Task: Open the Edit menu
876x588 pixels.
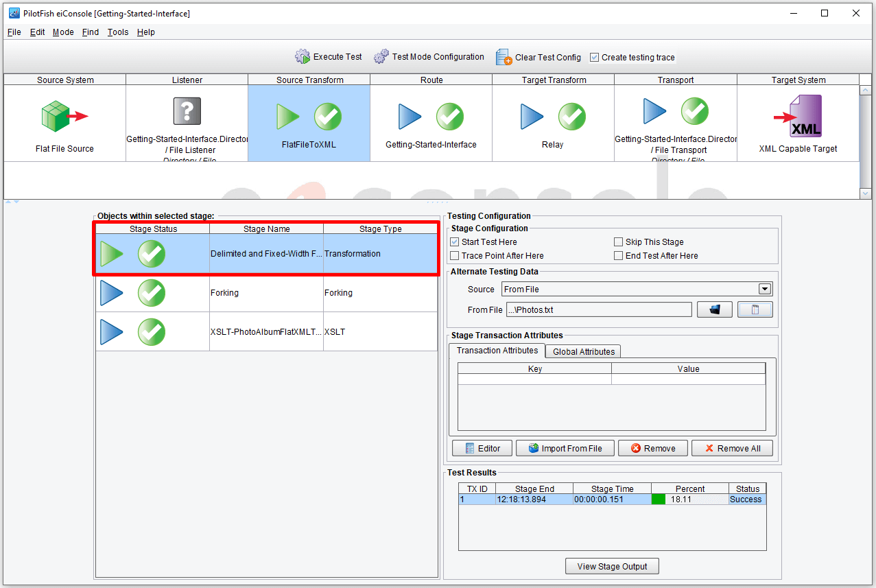Action: pos(38,32)
